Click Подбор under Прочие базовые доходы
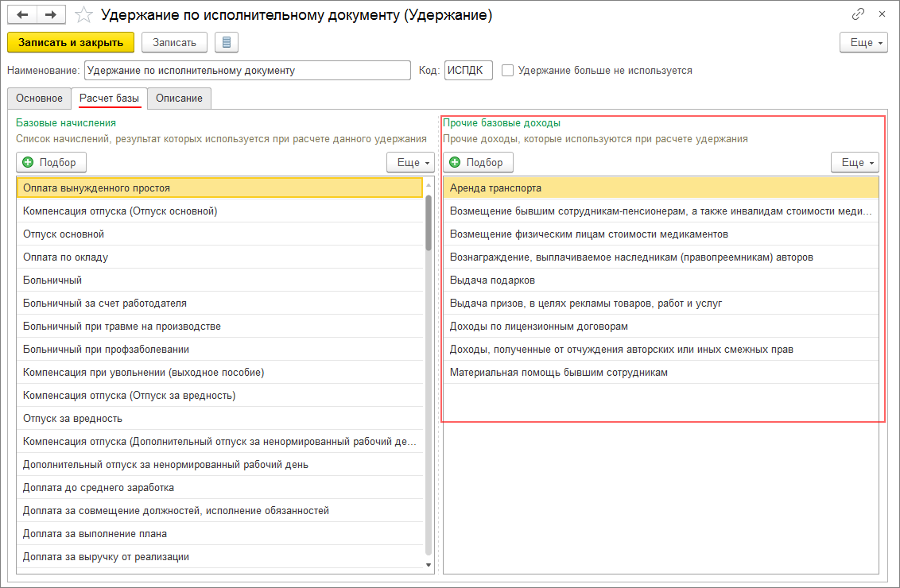 click(x=478, y=162)
